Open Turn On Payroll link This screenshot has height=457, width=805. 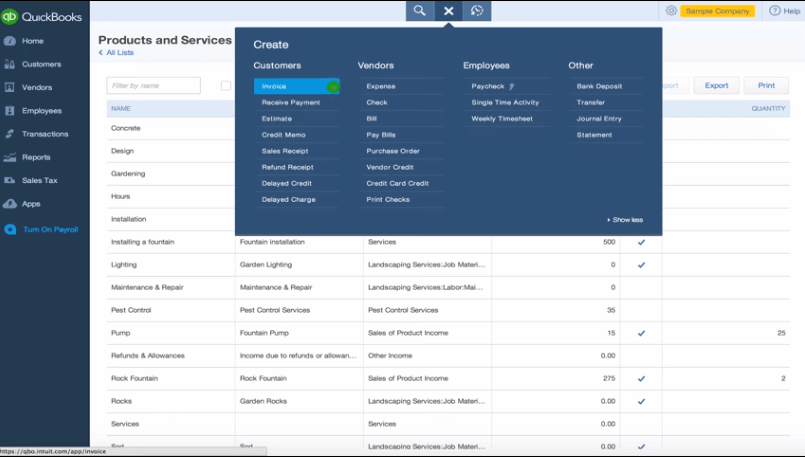[50, 230]
